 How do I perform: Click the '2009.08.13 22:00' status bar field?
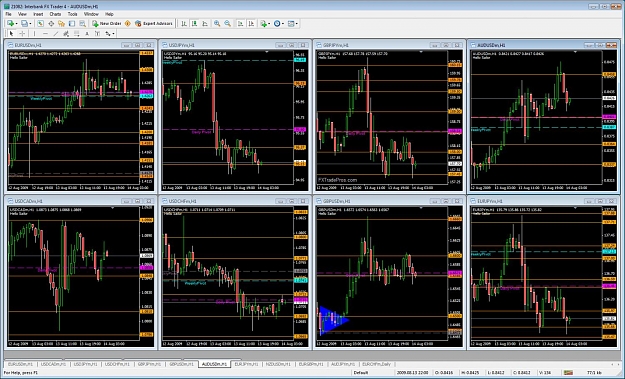412,373
